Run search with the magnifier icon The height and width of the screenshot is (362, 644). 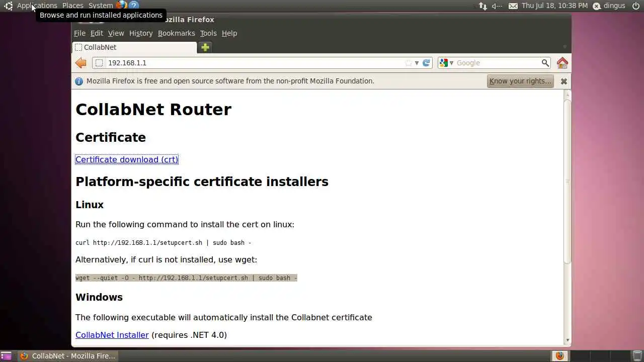point(545,63)
